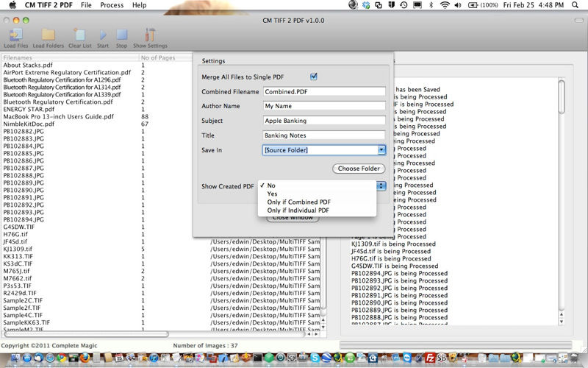Click the Show Created PDF popup arrows
Image resolution: width=588 pixels, height=368 pixels.
381,186
